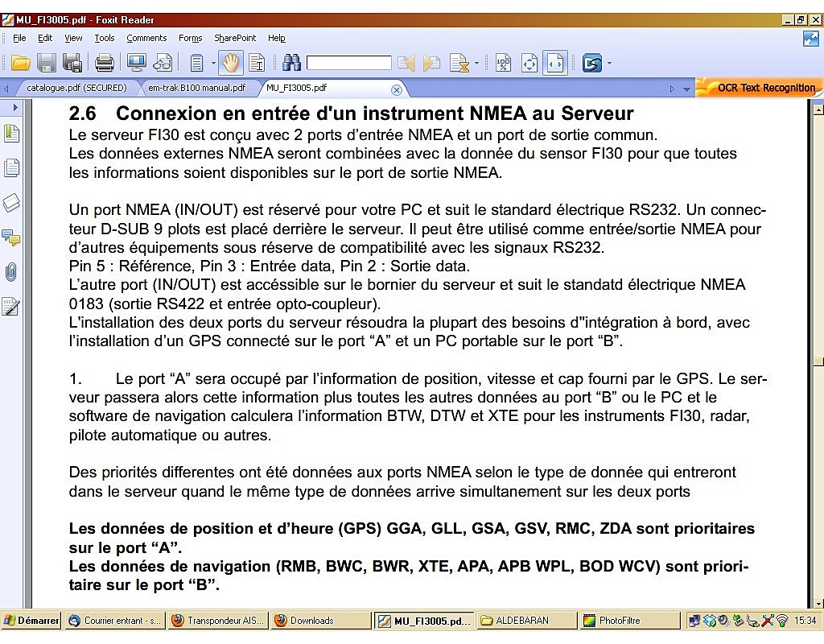Click the Save As icon with printer overlay
Image resolution: width=824 pixels, height=644 pixels.
[72, 64]
